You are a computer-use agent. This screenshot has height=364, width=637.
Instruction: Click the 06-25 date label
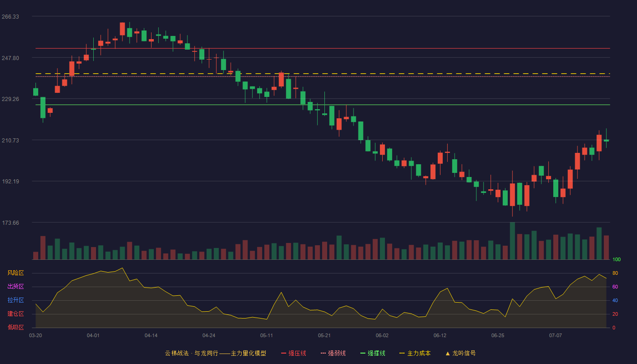(498, 335)
